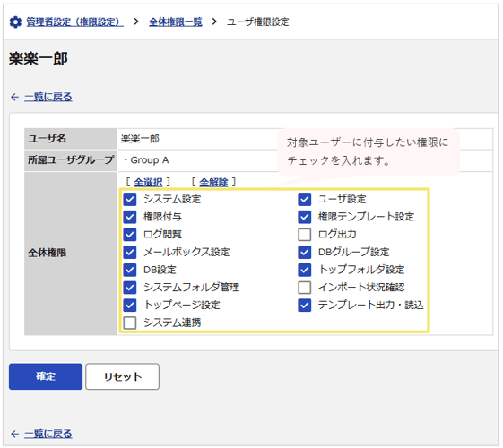Enable the システム連携 checkbox
The image size is (503, 448).
click(x=130, y=323)
